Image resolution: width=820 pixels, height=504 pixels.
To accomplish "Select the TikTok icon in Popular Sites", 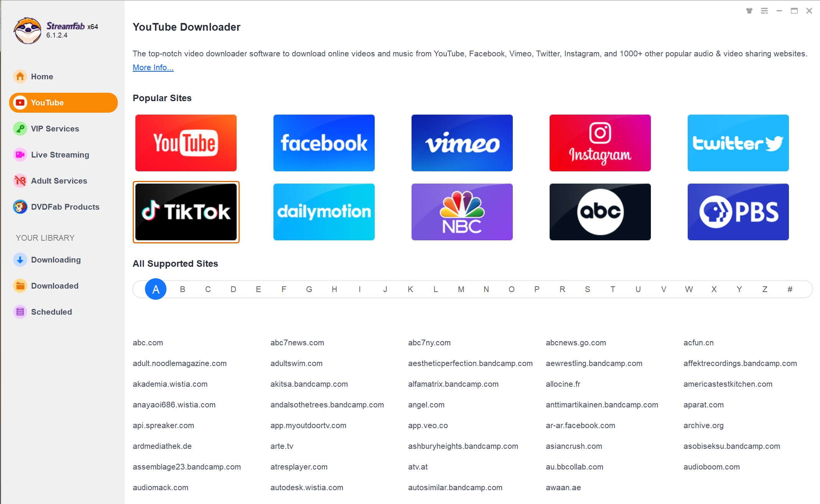I will click(186, 212).
